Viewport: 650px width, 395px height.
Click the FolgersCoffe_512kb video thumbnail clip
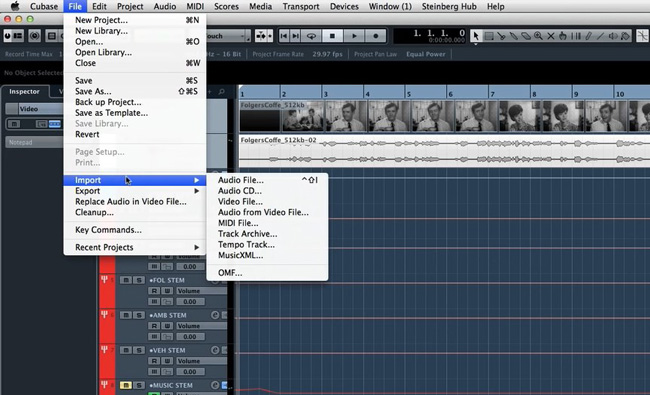[x=444, y=116]
